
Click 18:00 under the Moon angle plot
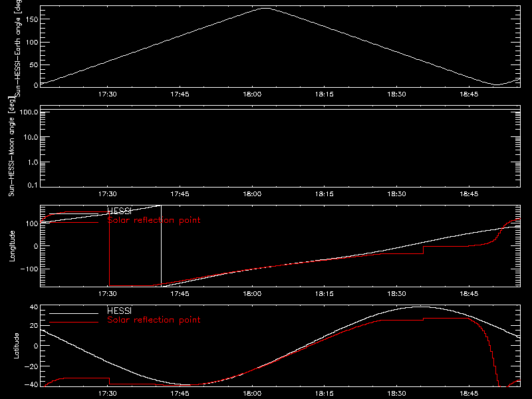coord(252,194)
